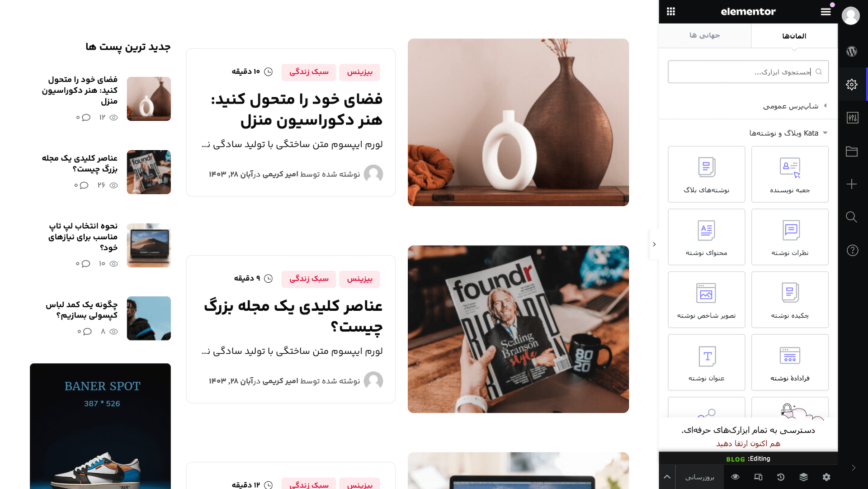Click the Update button

click(700, 477)
